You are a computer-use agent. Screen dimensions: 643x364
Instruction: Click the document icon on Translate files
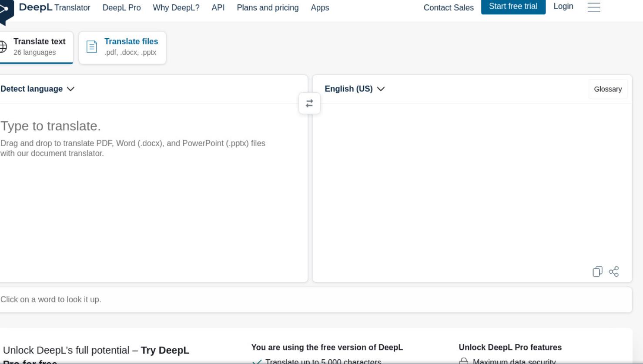tap(92, 47)
